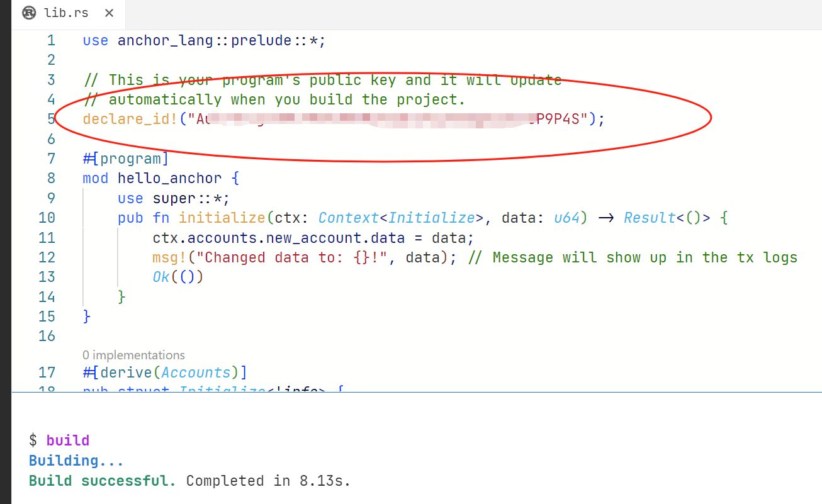Click the 'msg!' macro on line 12
This screenshot has height=504, width=822.
pyautogui.click(x=169, y=257)
